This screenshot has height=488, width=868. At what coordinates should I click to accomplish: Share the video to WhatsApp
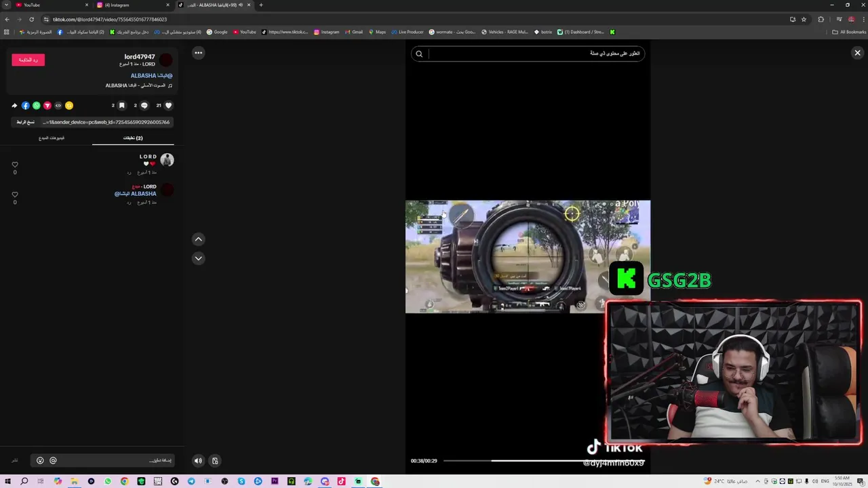pos(36,106)
